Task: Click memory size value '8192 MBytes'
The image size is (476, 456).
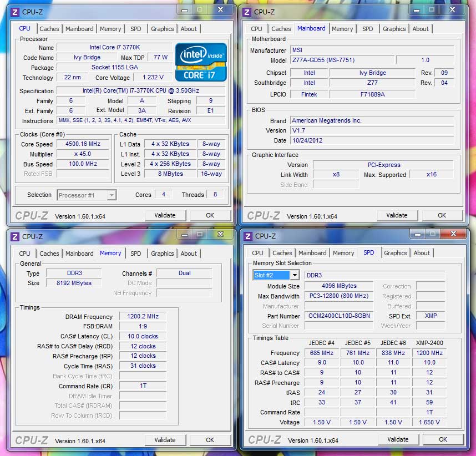Action: [x=74, y=283]
